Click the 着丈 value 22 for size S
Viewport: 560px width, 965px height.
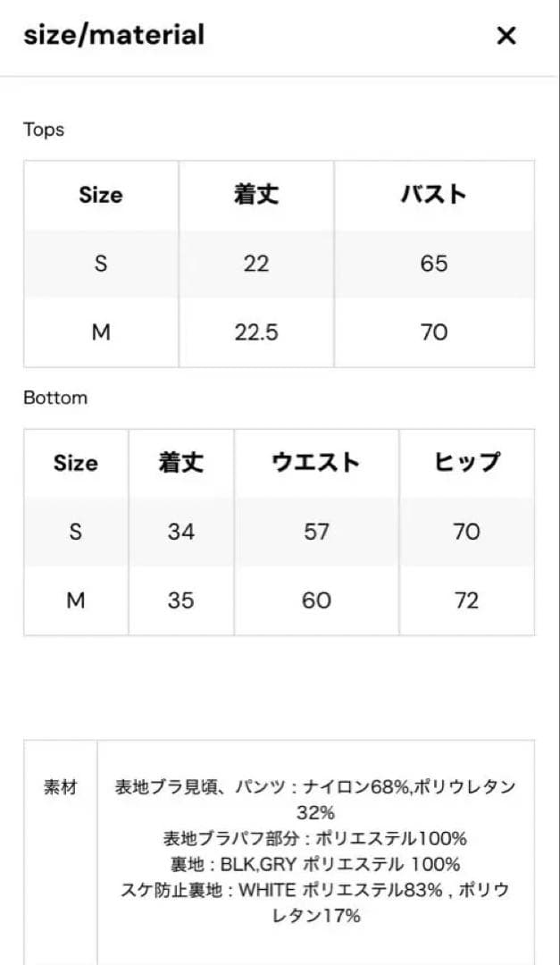pos(256,264)
